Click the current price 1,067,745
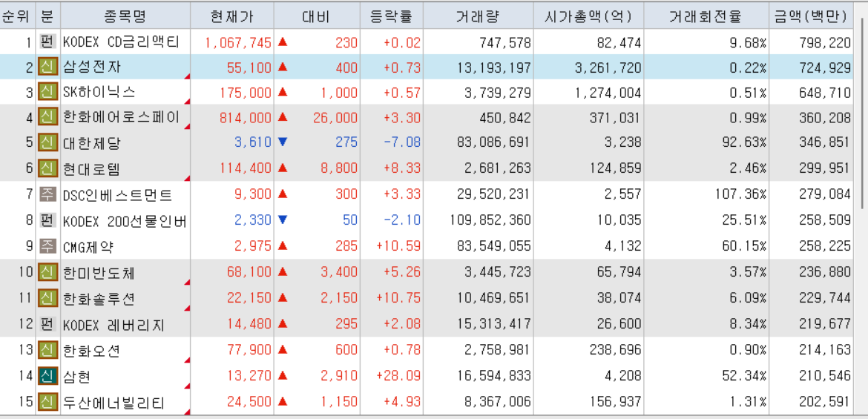Image resolution: width=868 pixels, height=419 pixels. [x=239, y=42]
